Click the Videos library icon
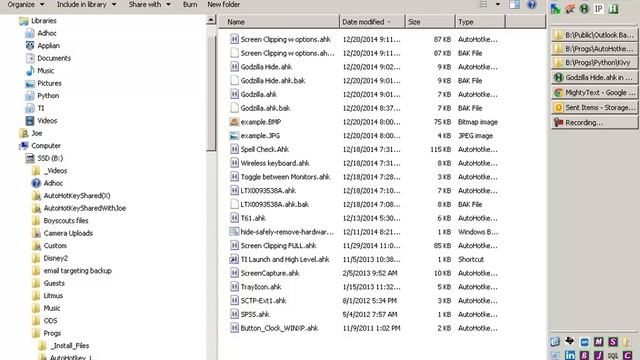The height and width of the screenshot is (360, 640). (x=30, y=121)
